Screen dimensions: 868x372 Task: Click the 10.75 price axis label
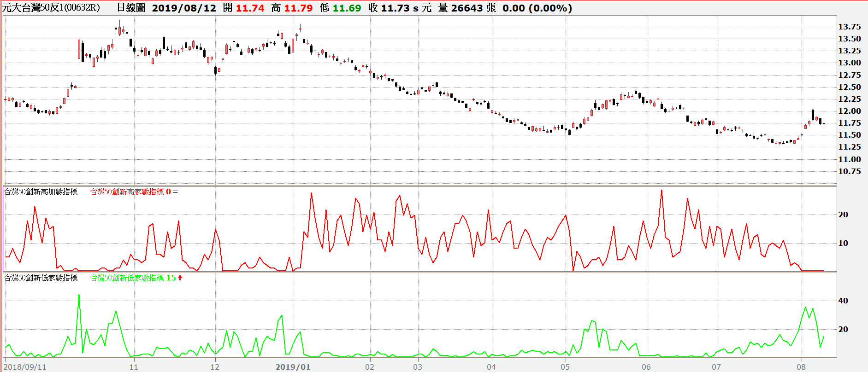click(849, 171)
